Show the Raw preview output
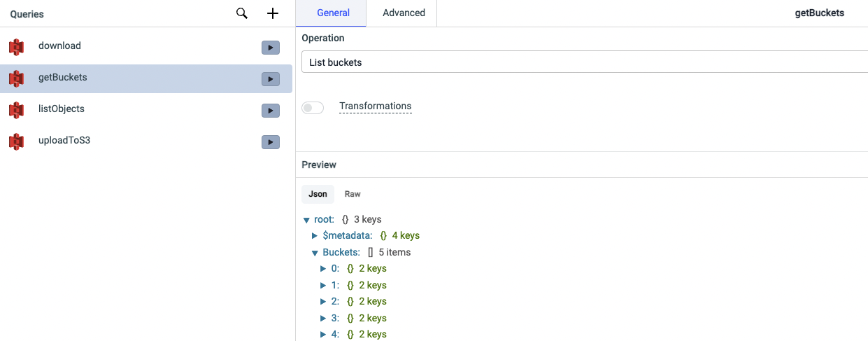Image resolution: width=868 pixels, height=341 pixels. (x=353, y=194)
